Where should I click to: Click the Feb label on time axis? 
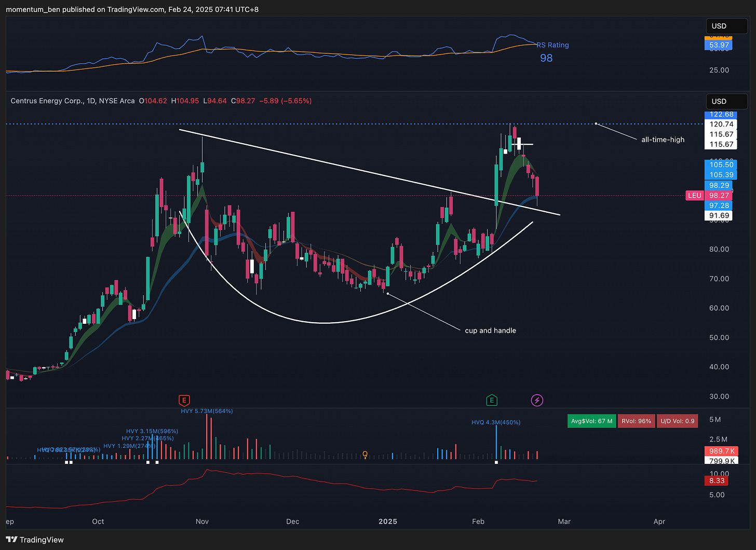(478, 521)
